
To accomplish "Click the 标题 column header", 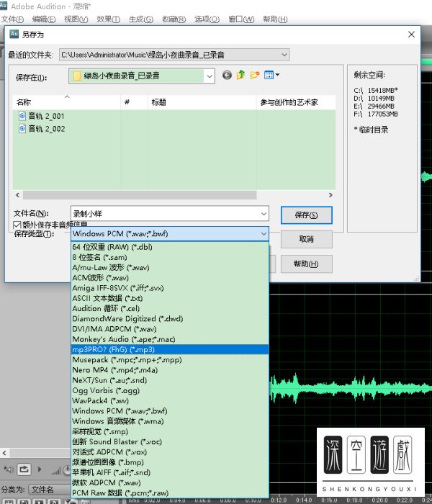I will pyautogui.click(x=202, y=102).
